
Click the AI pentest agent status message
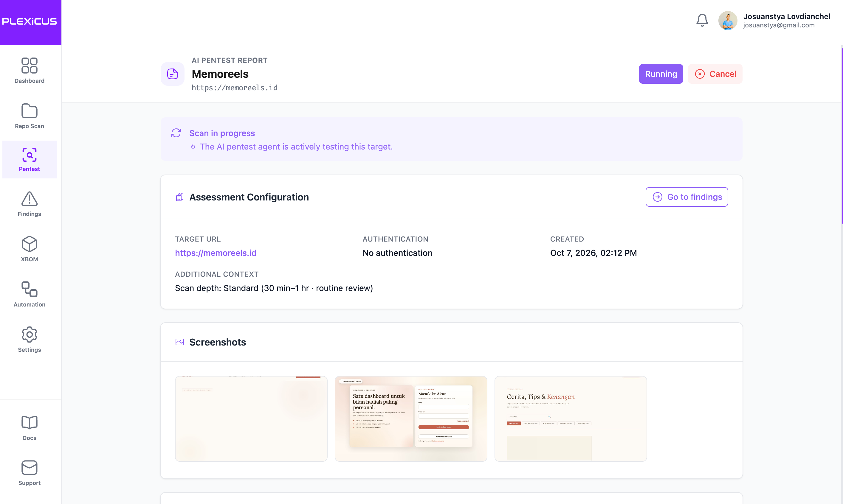pyautogui.click(x=296, y=147)
